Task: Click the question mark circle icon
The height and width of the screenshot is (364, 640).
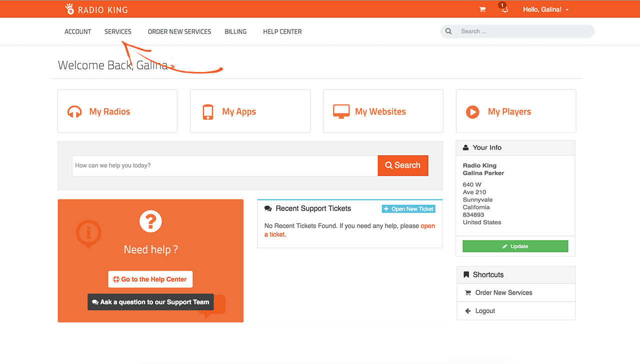Action: tap(150, 221)
